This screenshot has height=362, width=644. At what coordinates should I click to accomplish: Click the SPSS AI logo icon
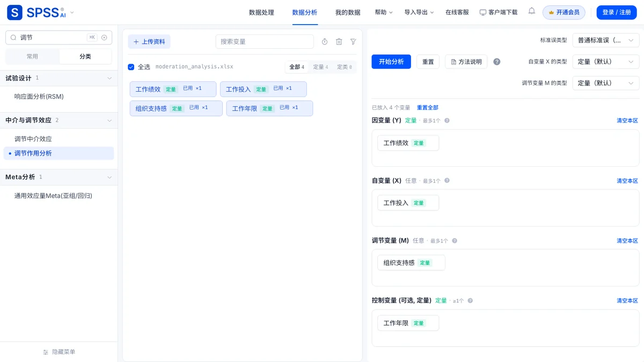tap(14, 12)
